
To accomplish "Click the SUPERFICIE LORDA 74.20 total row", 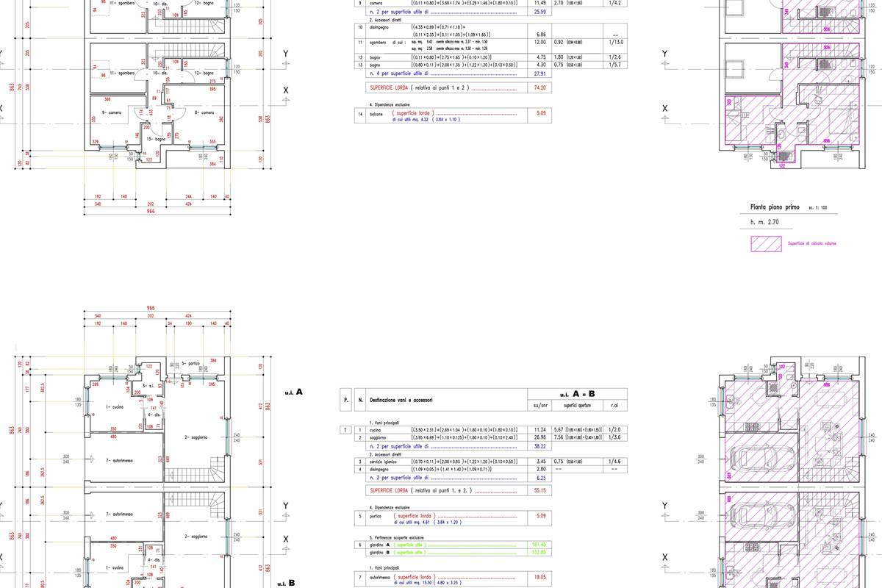I will 453,87.
